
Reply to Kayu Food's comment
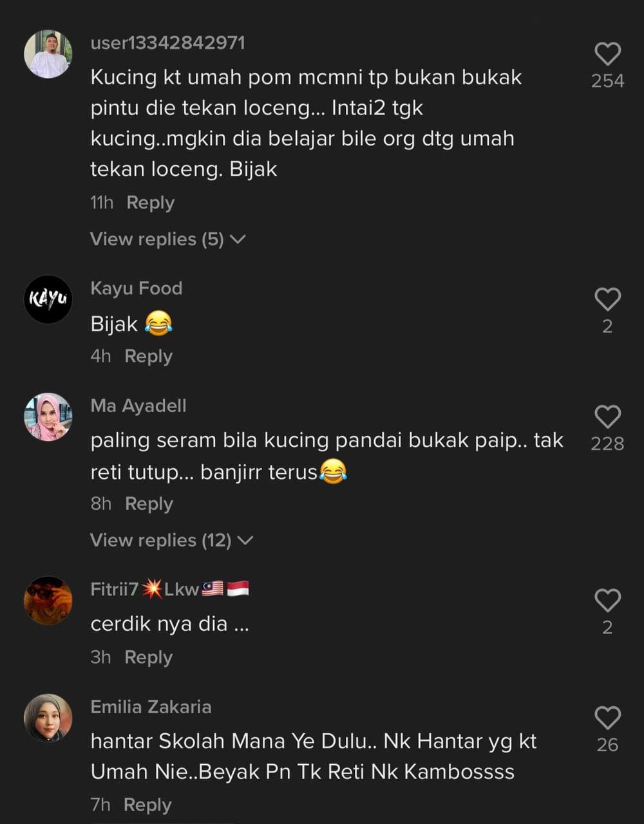click(149, 357)
